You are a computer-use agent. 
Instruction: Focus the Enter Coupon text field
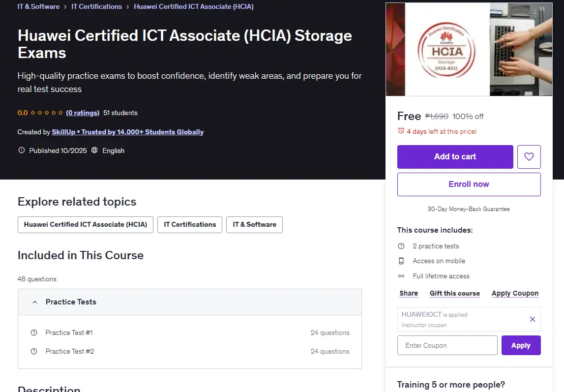(447, 345)
